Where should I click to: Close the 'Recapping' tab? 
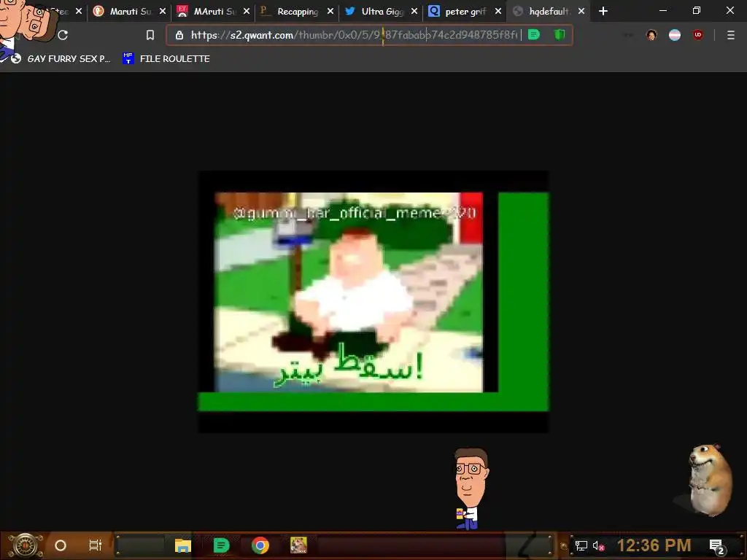pos(330,11)
